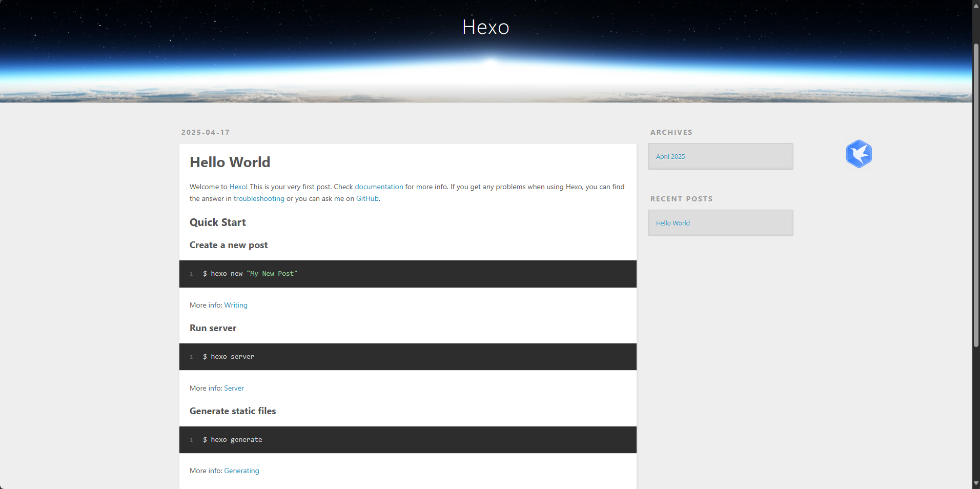Image resolution: width=980 pixels, height=489 pixels.
Task: Open the Hello World post title
Action: 230,162
